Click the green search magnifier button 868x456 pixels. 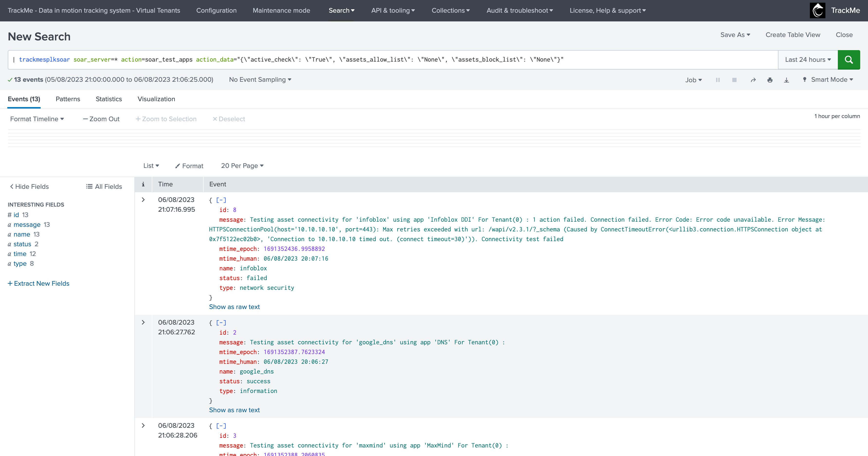(849, 60)
